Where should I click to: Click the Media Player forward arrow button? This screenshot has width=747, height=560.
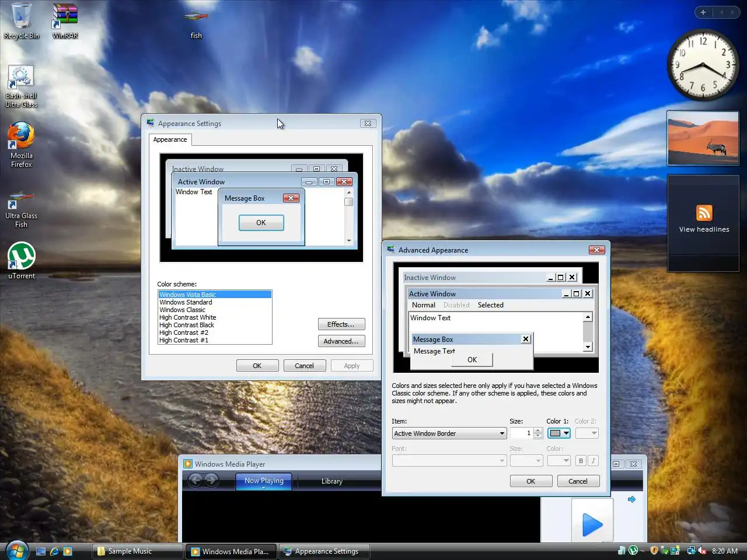211,480
